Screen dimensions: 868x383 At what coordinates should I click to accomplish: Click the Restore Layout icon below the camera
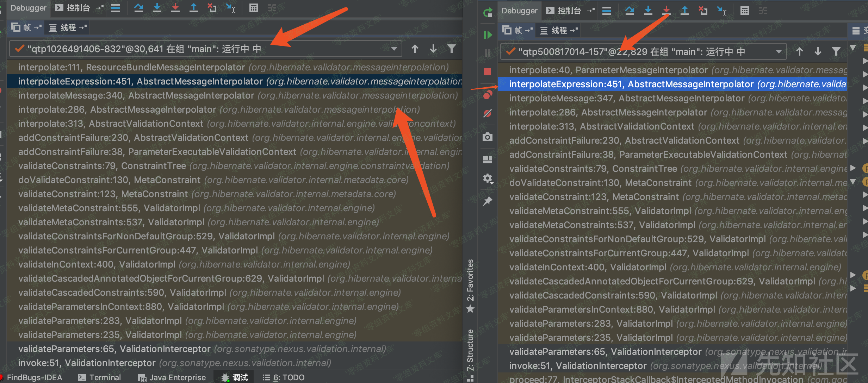[x=488, y=160]
